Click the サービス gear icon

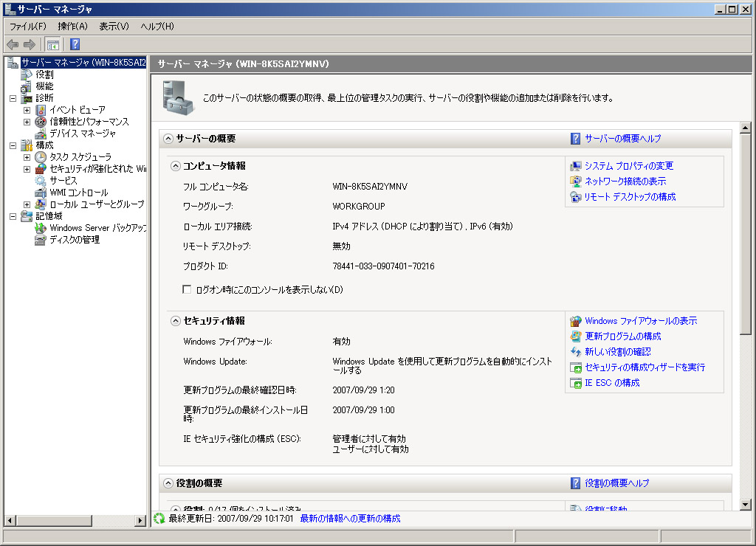(41, 181)
